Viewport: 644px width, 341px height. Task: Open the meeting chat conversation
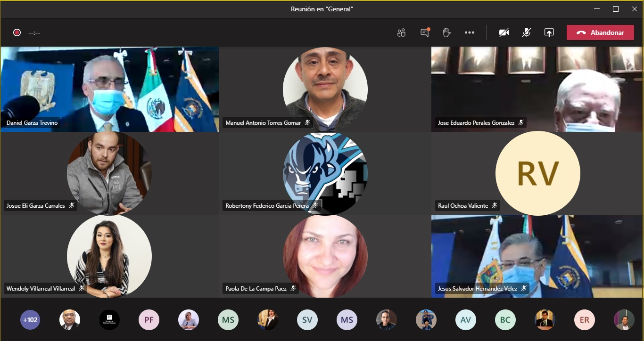[x=424, y=32]
